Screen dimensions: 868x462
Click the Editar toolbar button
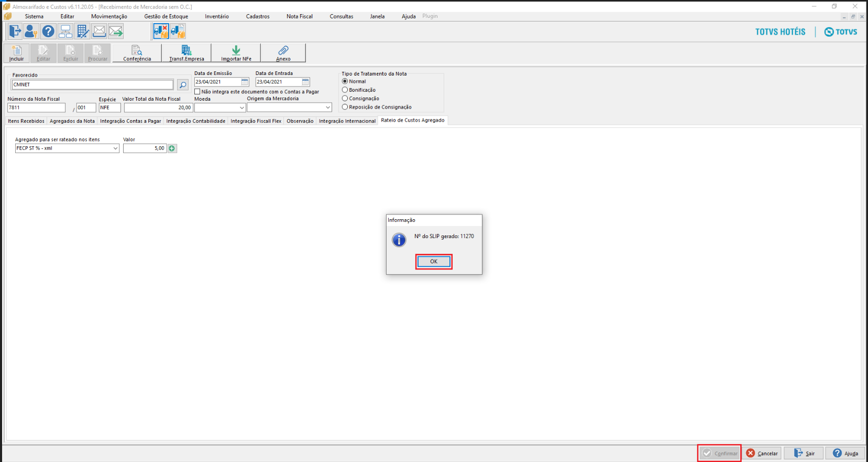(x=43, y=53)
